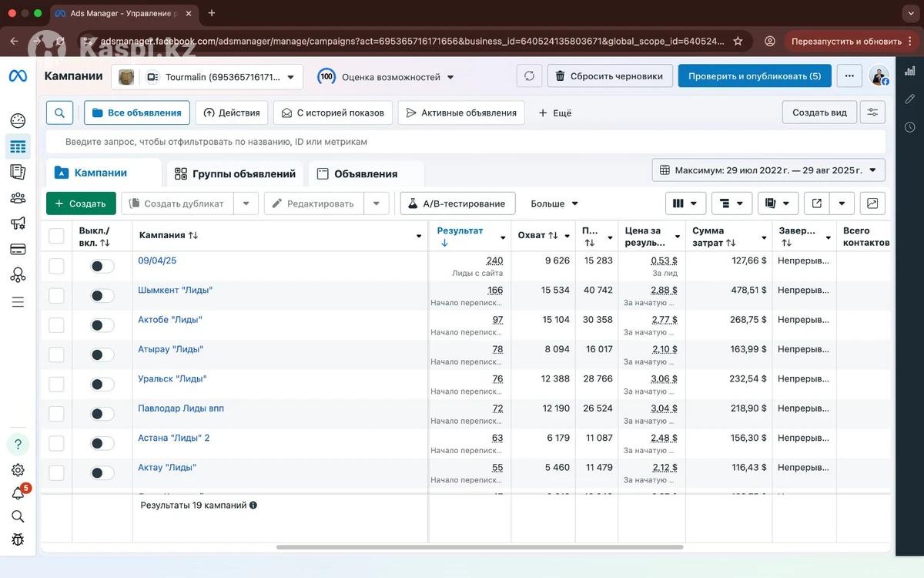This screenshot has height=578, width=924.
Task: Check the box for Актау "Лиды"
Action: (x=56, y=472)
